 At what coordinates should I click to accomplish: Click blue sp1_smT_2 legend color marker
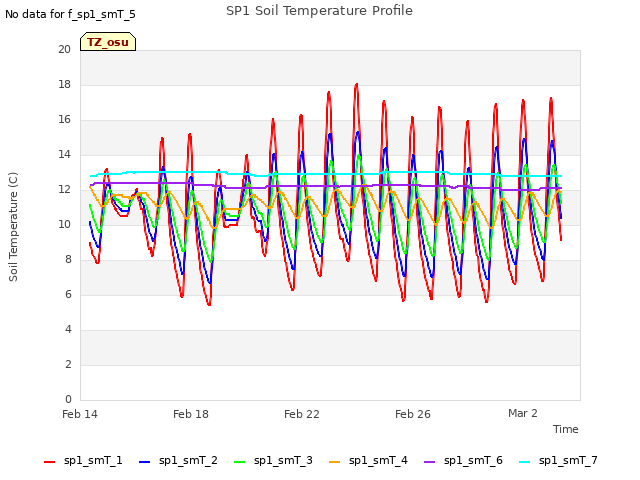[x=144, y=462]
